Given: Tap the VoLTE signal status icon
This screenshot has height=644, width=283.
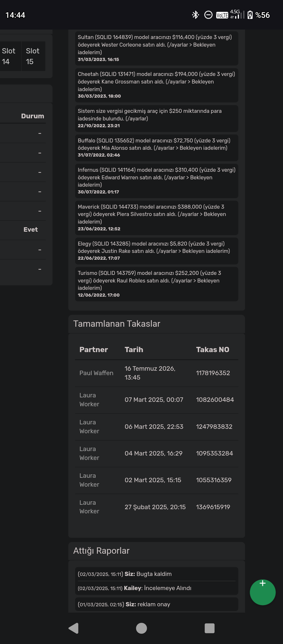Looking at the screenshot, I should (222, 15).
